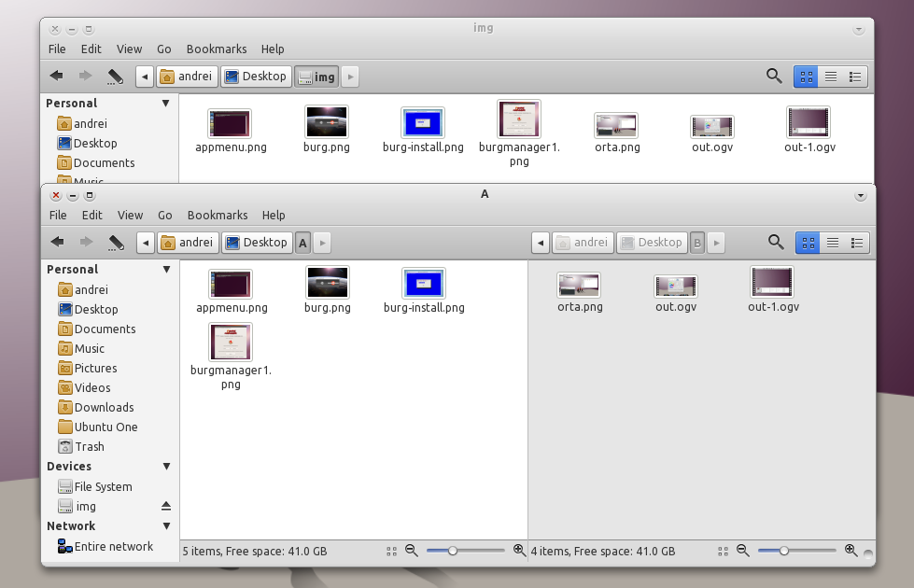Toggle icon view mode in the bottom window

coord(807,242)
